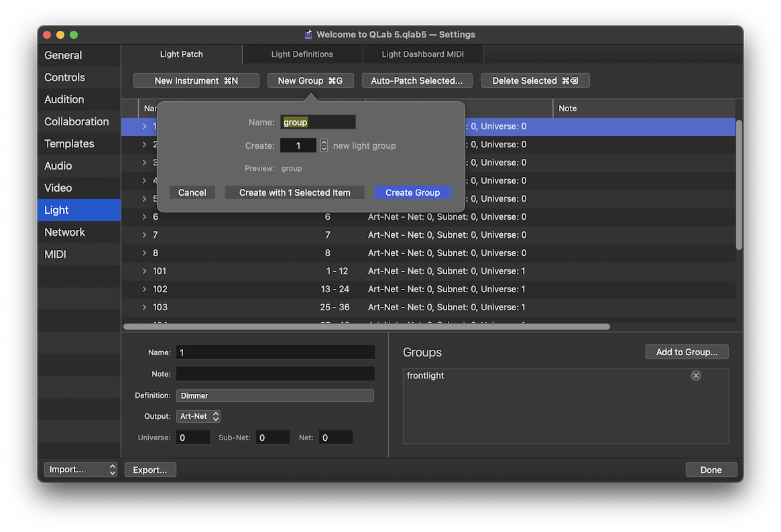781x532 pixels.
Task: Cancel the new group popover
Action: pos(192,193)
